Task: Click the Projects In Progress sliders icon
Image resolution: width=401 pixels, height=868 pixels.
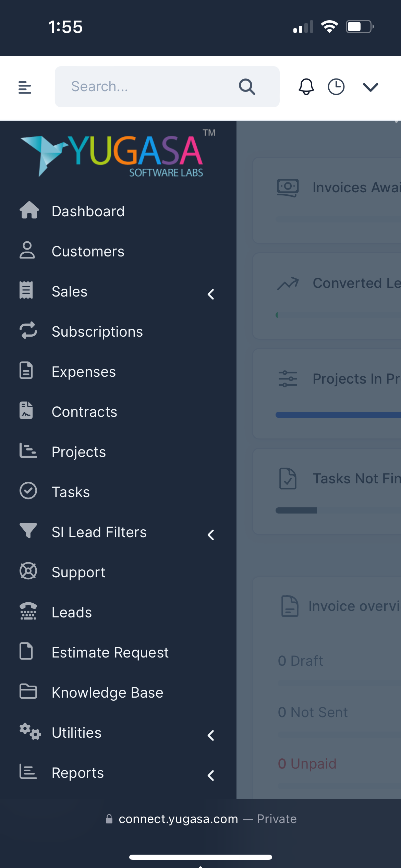Action: [x=288, y=379]
